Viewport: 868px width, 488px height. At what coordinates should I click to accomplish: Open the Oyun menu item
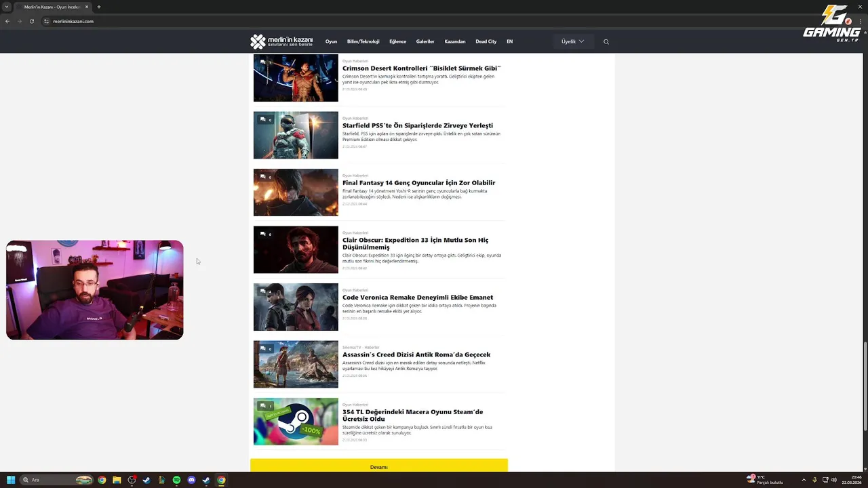pyautogui.click(x=331, y=41)
